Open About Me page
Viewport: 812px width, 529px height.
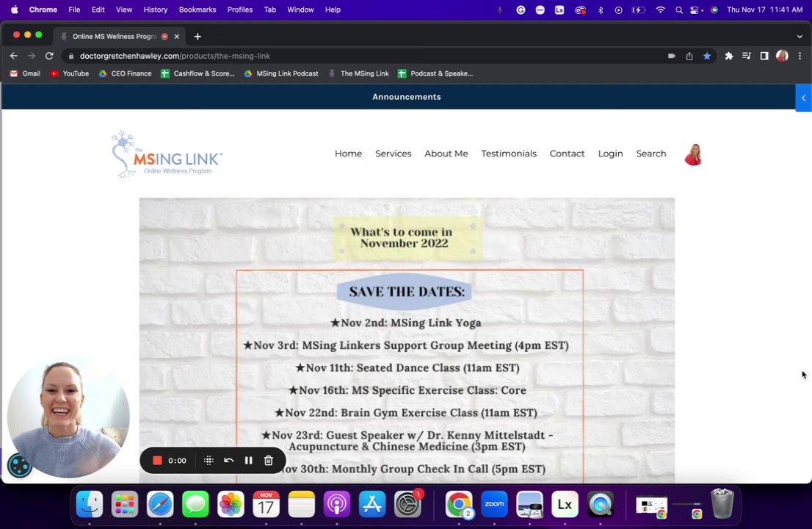tap(446, 154)
